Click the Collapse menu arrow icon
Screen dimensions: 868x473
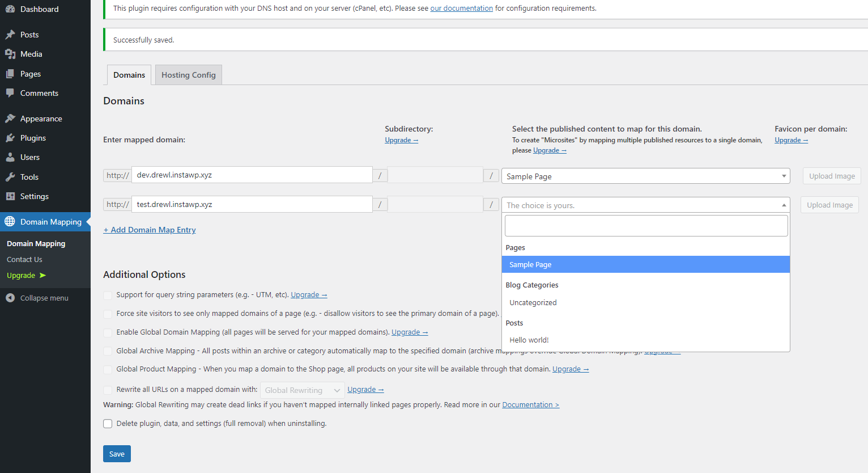pos(10,298)
